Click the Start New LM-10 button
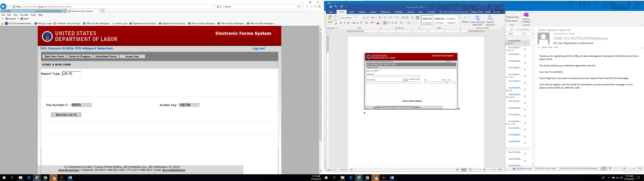The image size is (644, 181). click(66, 115)
